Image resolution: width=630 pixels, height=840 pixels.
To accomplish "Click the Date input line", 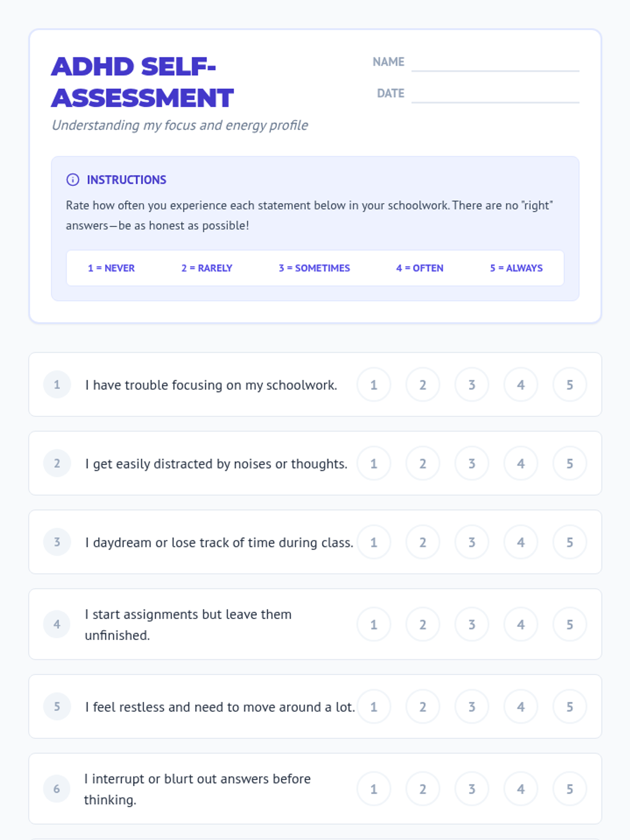I will [x=495, y=94].
